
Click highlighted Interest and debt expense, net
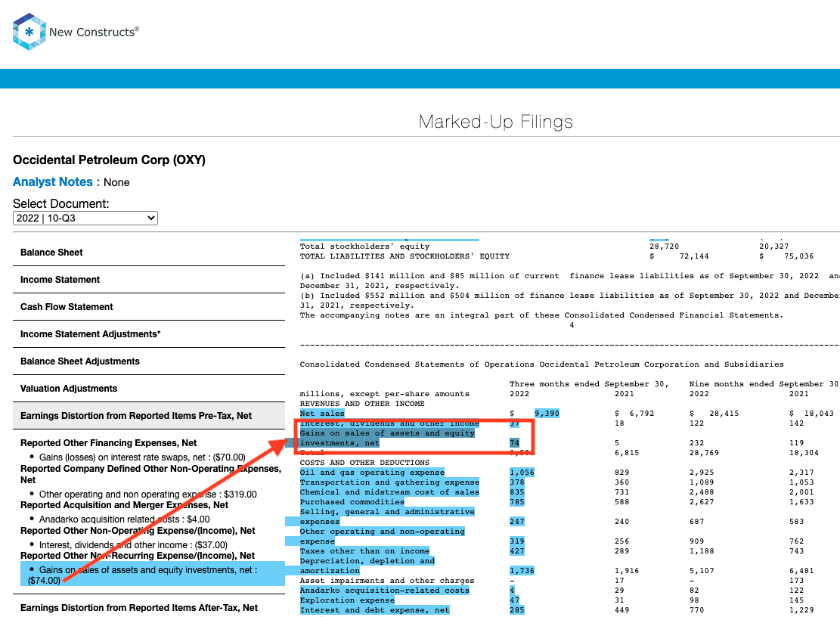click(x=374, y=610)
